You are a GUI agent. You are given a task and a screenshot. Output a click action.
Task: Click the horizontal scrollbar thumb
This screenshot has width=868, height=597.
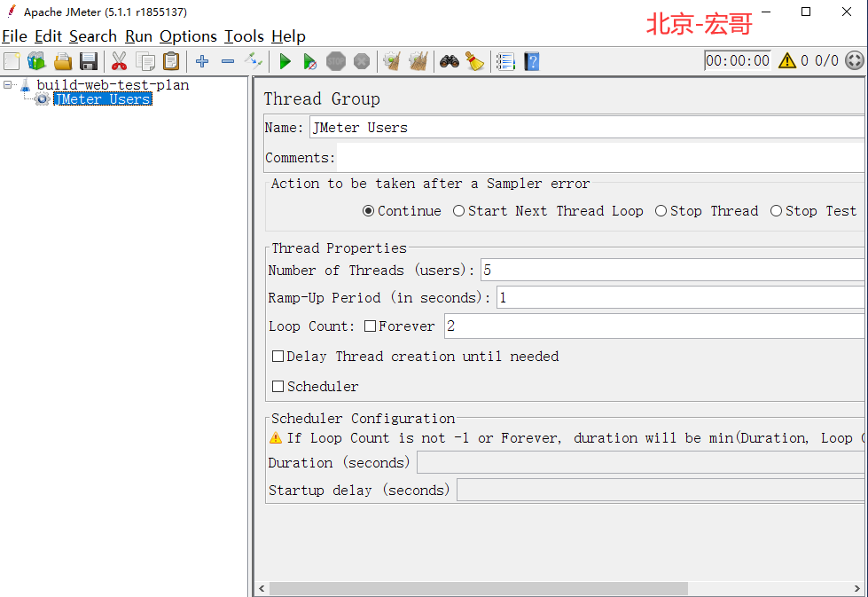tap(478, 588)
